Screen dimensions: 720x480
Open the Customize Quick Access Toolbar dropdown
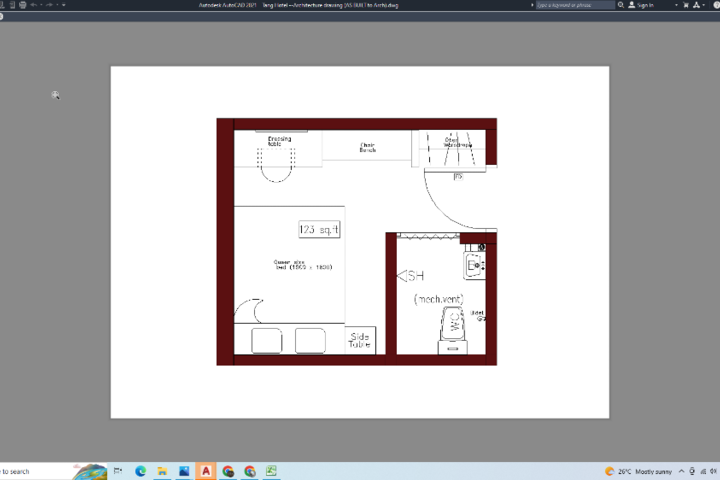pyautogui.click(x=64, y=5)
